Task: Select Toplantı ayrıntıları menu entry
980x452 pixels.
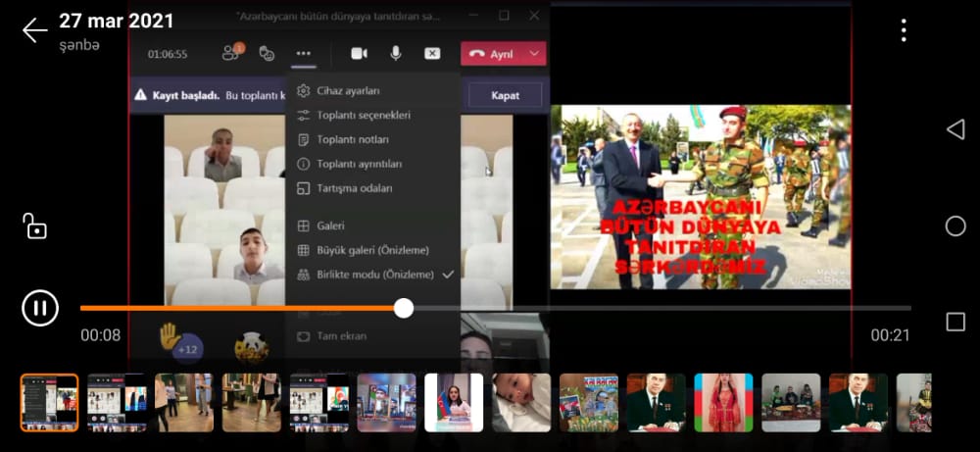Action: tap(373, 164)
